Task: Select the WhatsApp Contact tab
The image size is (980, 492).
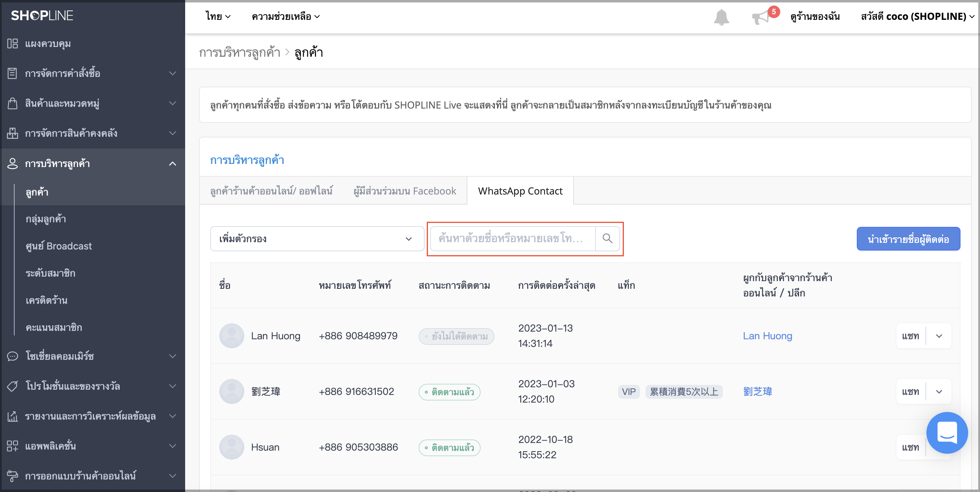Action: pos(520,191)
